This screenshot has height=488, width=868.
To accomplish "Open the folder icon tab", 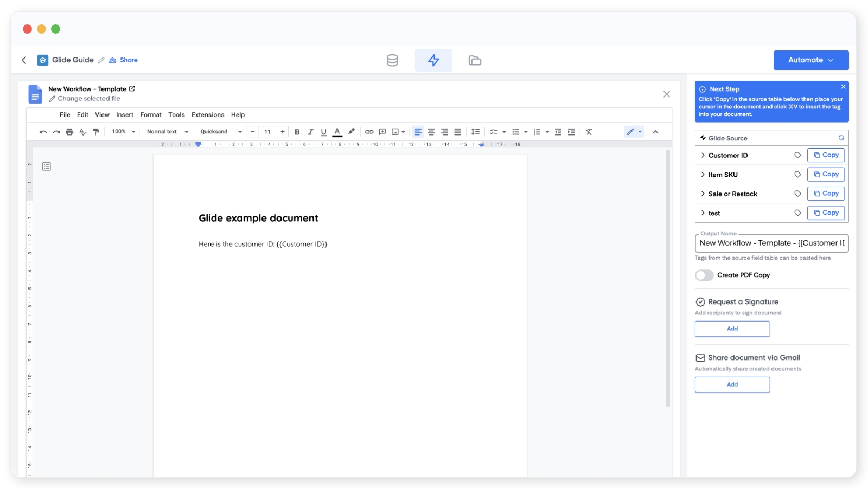I will 475,60.
